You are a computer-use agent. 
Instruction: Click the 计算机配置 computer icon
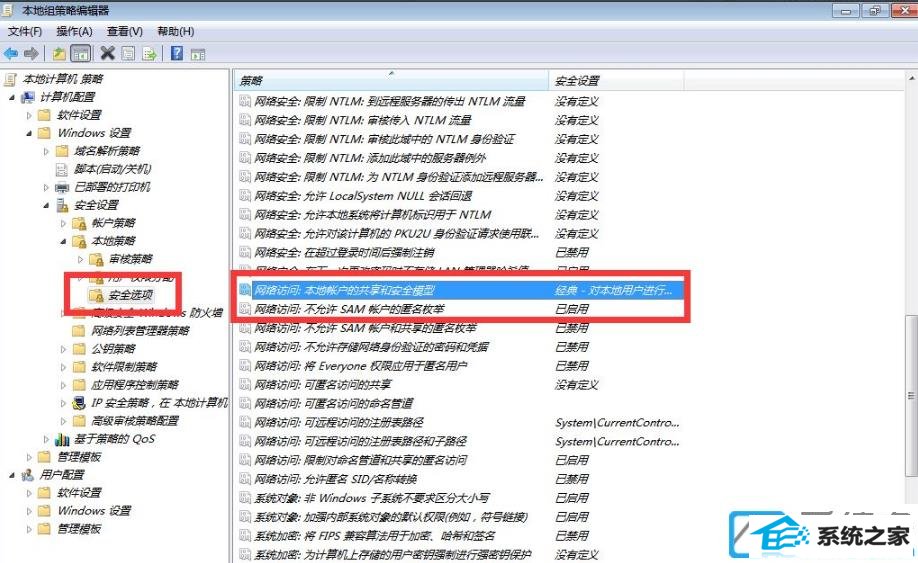pos(28,97)
